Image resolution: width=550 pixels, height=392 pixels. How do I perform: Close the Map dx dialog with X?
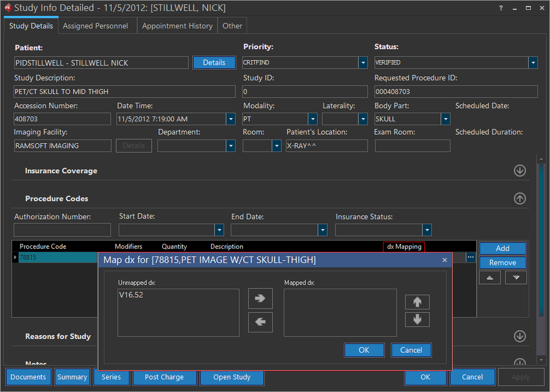444,260
